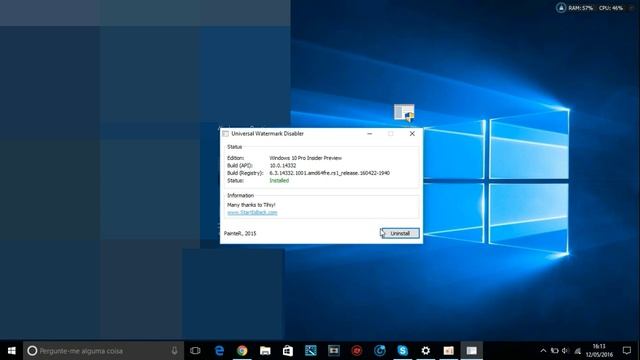Open the red circular app in taskbar
This screenshot has width=640, height=360.
click(357, 351)
